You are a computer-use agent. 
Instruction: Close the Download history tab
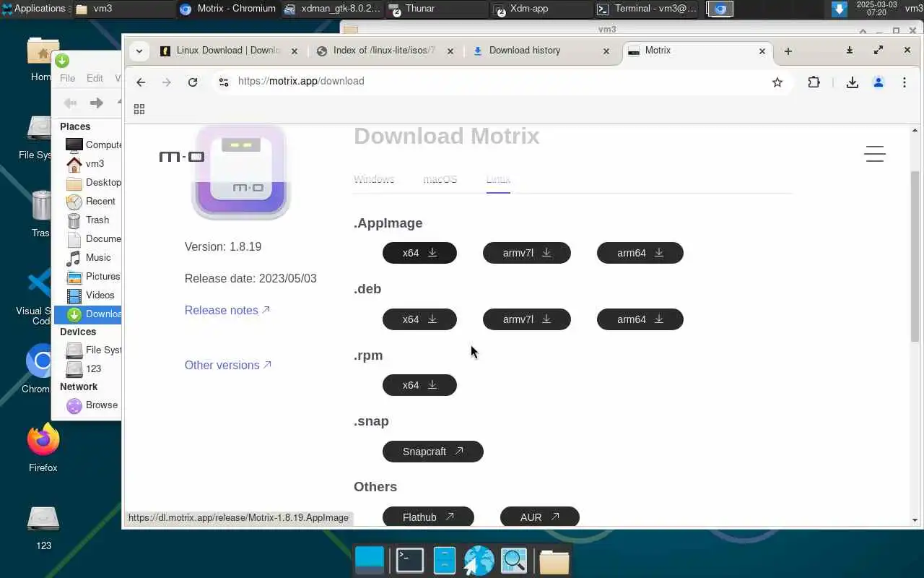pyautogui.click(x=606, y=51)
